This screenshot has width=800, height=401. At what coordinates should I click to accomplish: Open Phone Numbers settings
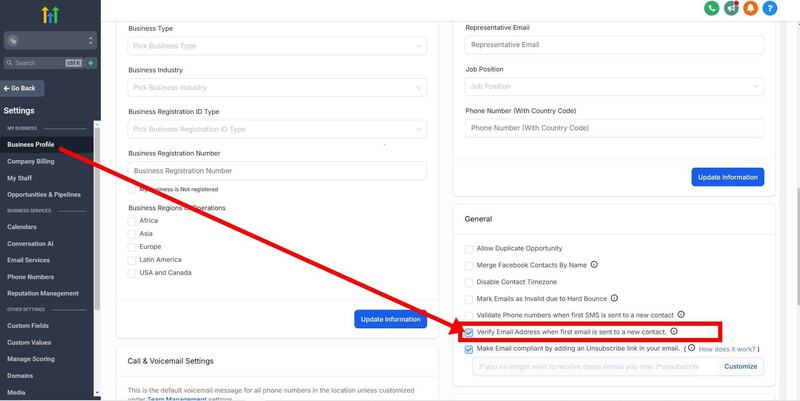31,277
